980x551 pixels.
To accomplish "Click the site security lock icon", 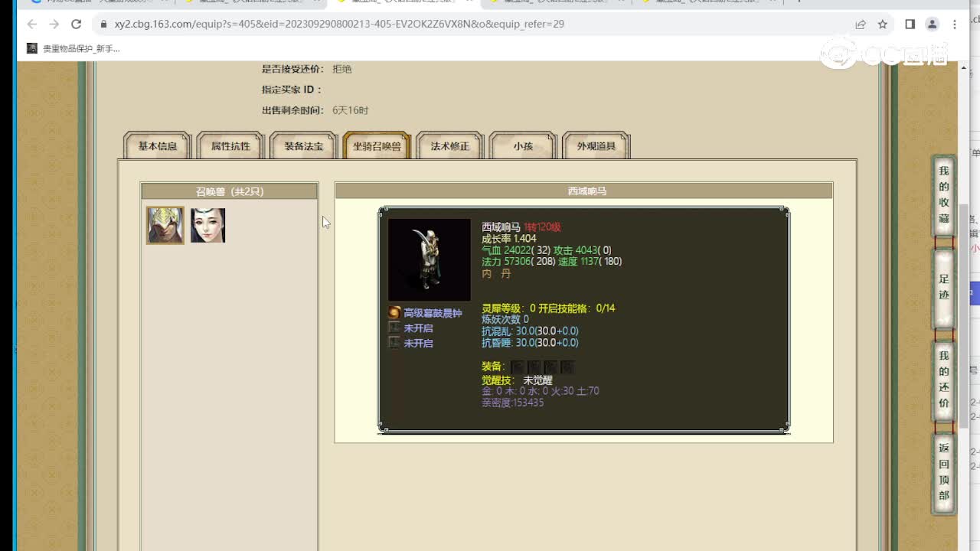I will pos(103,24).
